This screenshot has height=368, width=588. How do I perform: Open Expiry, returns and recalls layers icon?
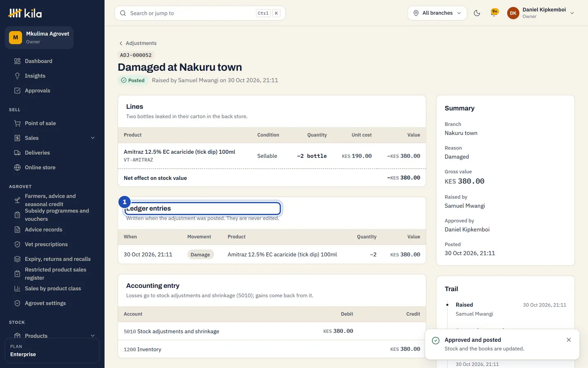click(17, 259)
